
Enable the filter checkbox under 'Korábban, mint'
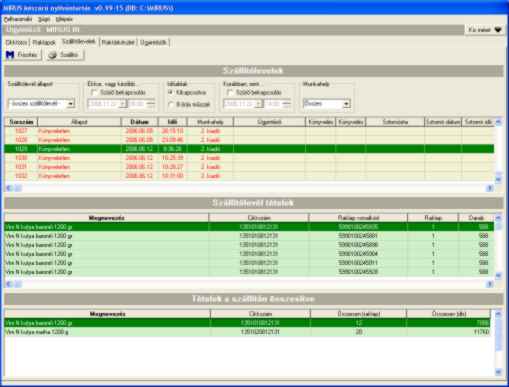tap(230, 92)
